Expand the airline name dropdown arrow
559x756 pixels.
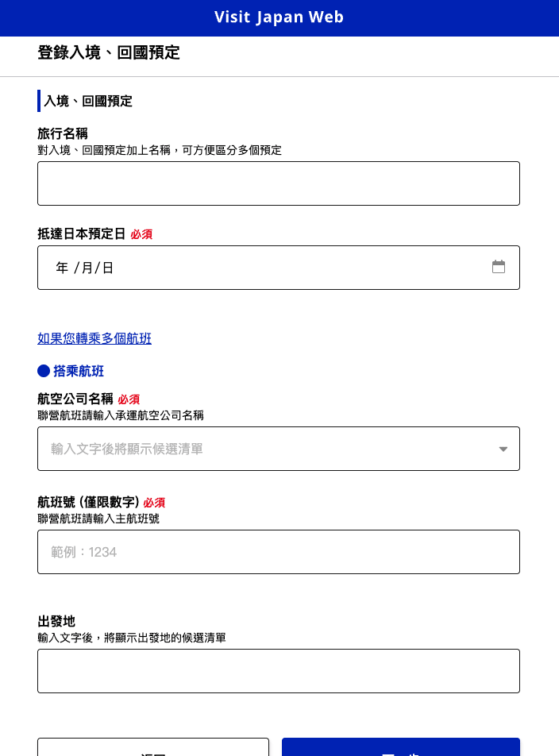click(x=503, y=449)
